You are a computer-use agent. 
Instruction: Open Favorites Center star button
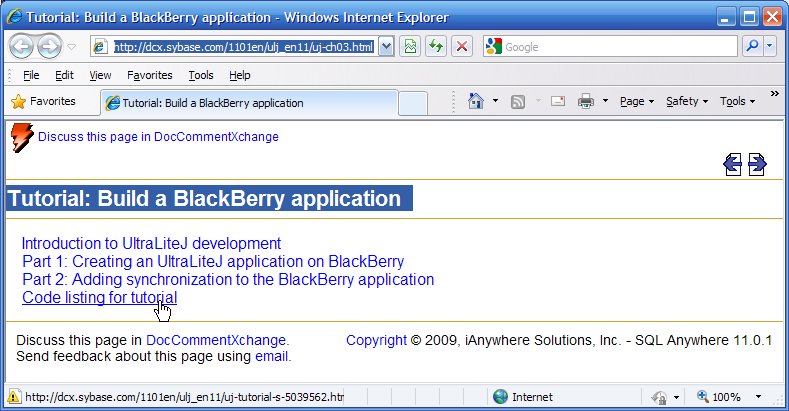pyautogui.click(x=43, y=102)
